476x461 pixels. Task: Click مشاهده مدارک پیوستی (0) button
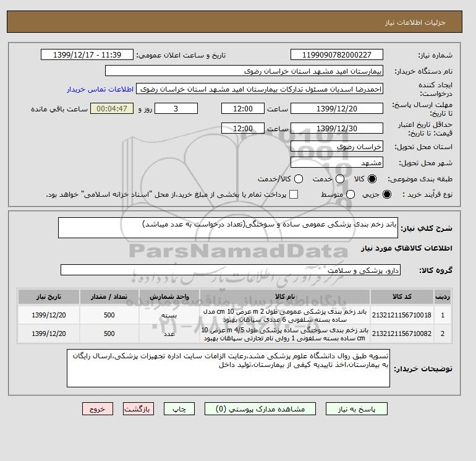coord(260,409)
